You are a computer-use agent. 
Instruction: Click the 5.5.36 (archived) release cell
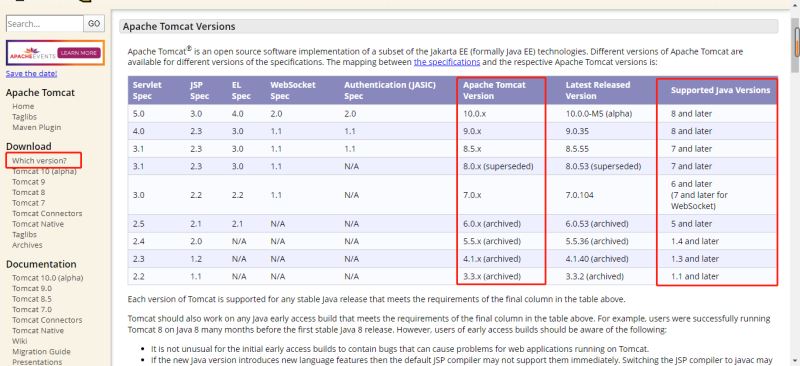click(597, 241)
